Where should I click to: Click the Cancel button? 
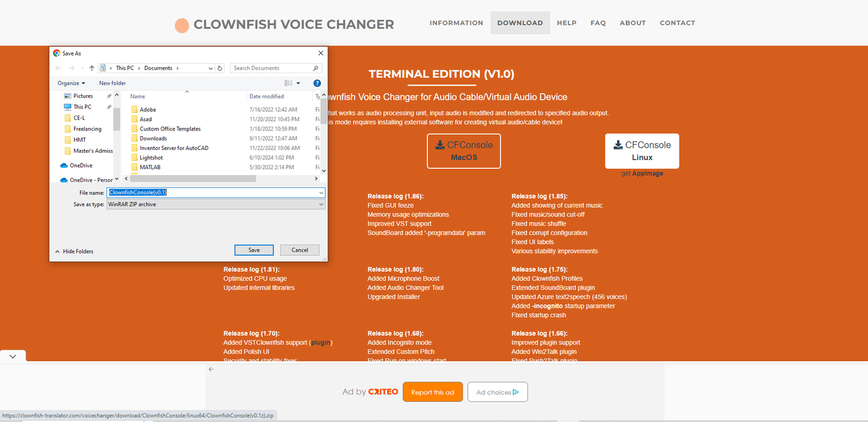point(300,250)
